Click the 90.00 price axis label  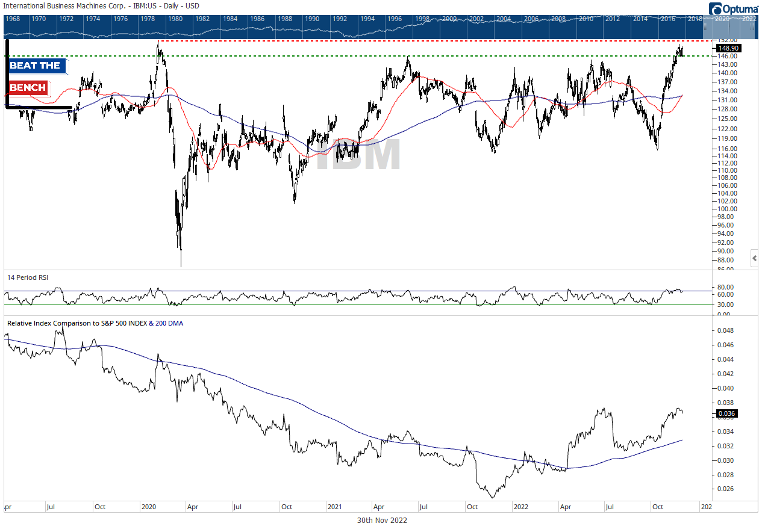pos(726,251)
